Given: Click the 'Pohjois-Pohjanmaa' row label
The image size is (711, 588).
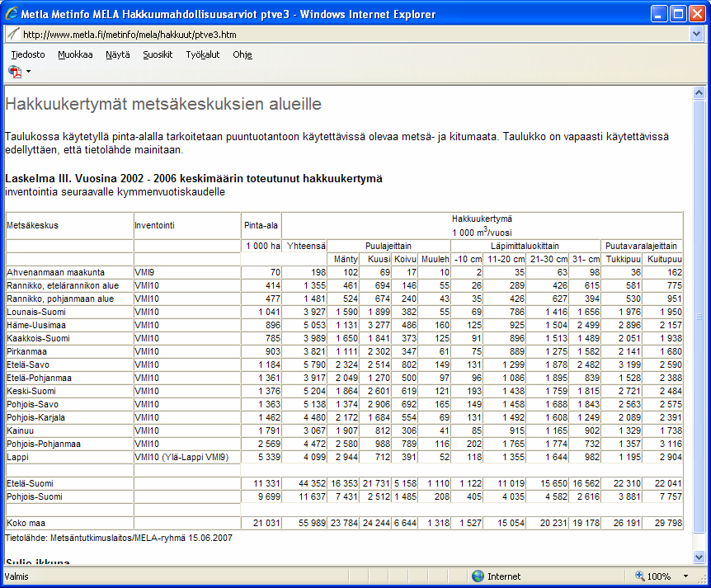Looking at the screenshot, I should coord(44,444).
